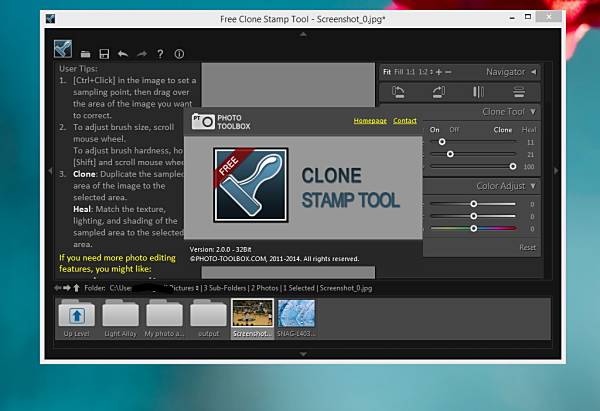
Task: Switch to Clone mode
Action: click(503, 130)
